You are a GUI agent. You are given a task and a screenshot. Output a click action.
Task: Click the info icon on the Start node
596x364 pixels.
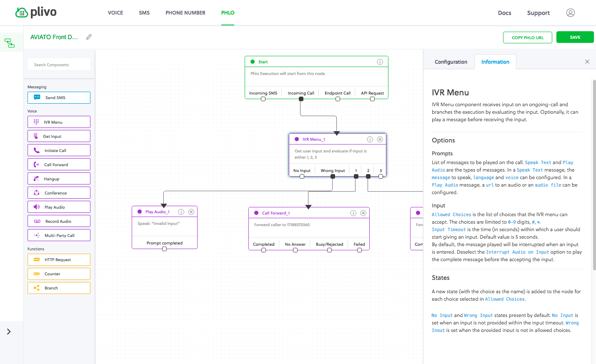380,62
